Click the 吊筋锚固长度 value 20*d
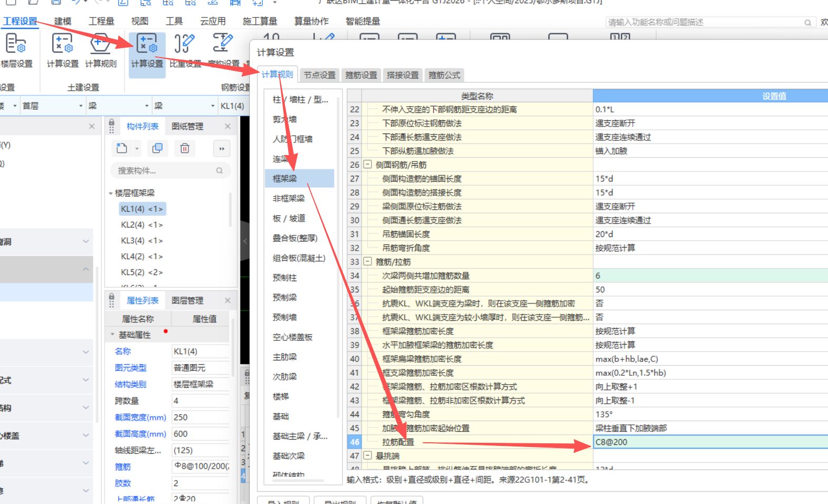 click(x=710, y=234)
